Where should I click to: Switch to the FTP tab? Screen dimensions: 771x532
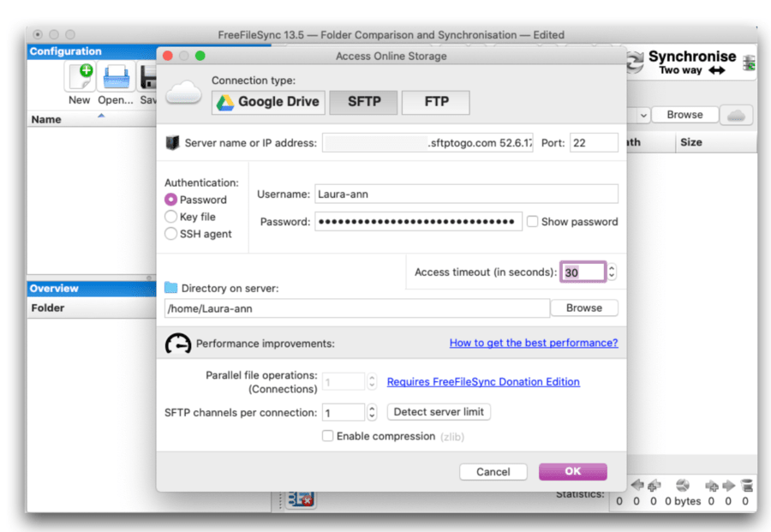(435, 102)
